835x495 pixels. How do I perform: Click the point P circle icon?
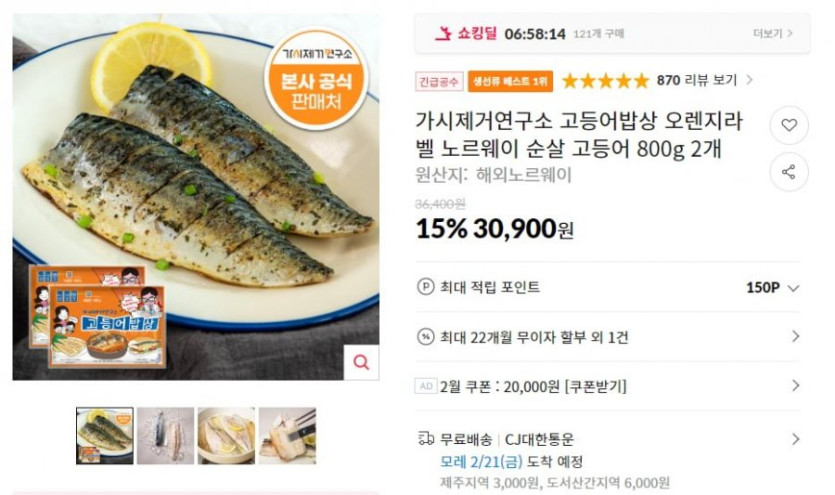[x=425, y=287]
